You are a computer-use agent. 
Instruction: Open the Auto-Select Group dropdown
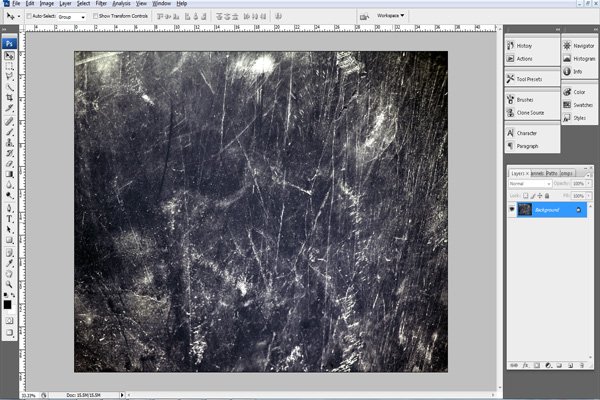coord(72,17)
